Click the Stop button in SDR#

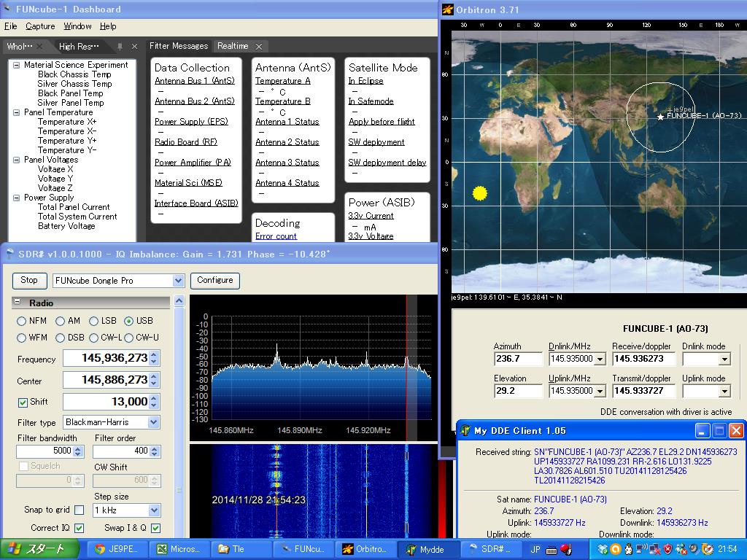(29, 280)
